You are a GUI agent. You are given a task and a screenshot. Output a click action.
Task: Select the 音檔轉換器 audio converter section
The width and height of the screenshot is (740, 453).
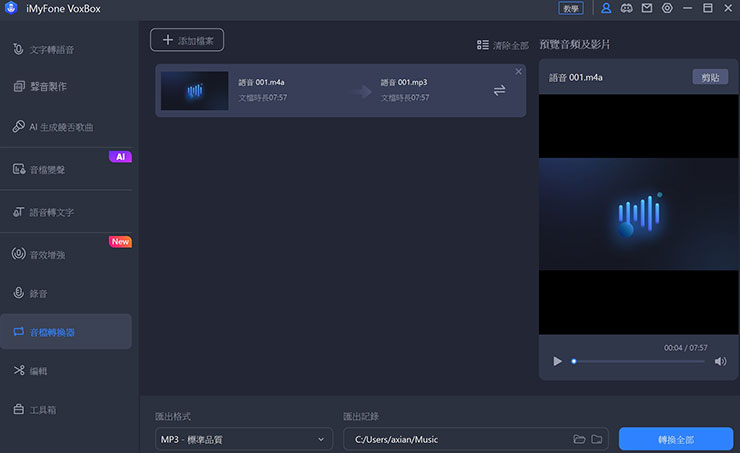point(66,332)
